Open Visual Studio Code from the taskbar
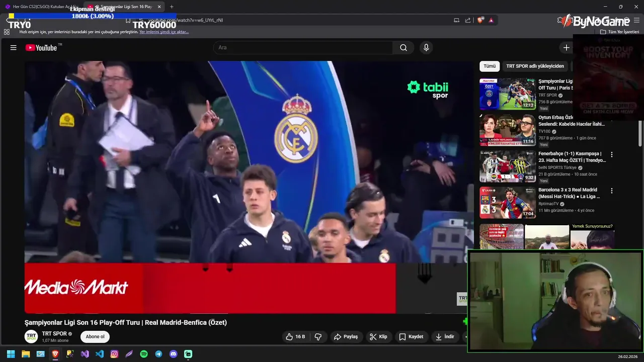 (x=100, y=354)
